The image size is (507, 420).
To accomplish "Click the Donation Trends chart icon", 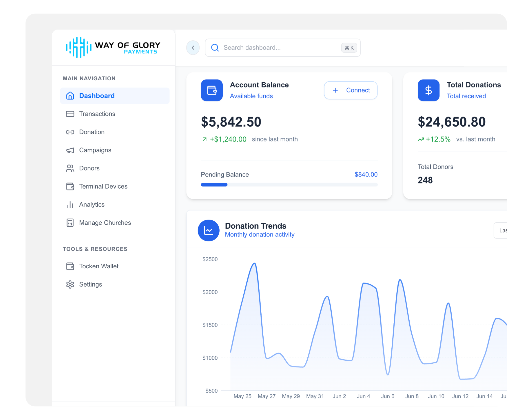I will (208, 230).
